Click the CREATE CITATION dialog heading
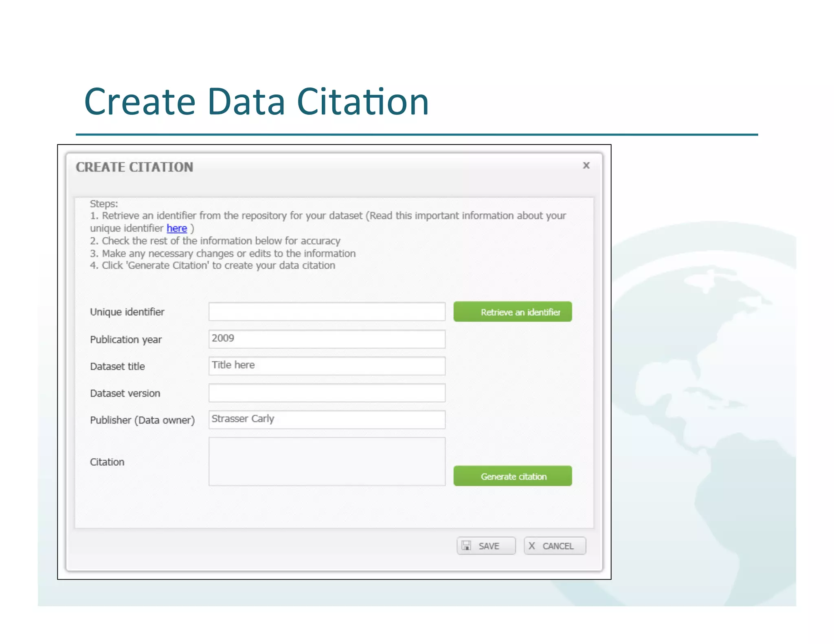Viewport: 834px width, 644px height. point(134,167)
